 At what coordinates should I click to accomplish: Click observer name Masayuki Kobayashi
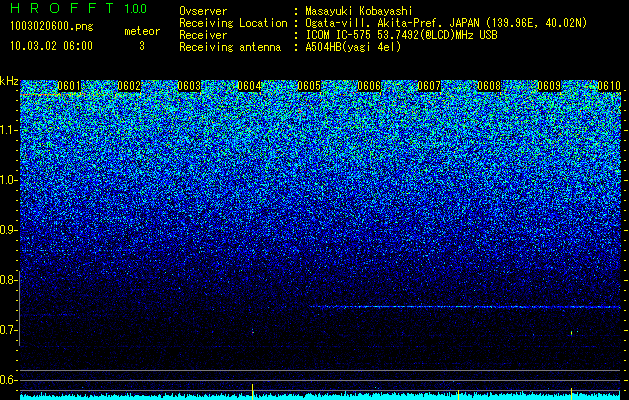[359, 11]
